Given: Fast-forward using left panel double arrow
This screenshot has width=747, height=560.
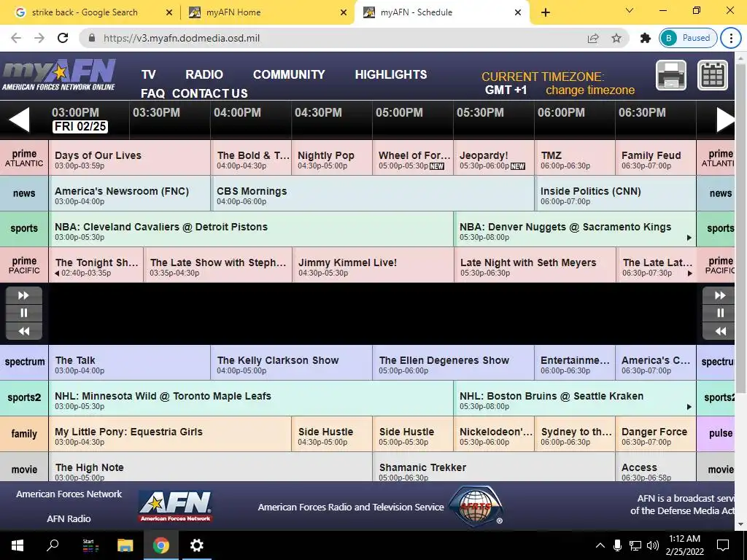Looking at the screenshot, I should click(24, 295).
